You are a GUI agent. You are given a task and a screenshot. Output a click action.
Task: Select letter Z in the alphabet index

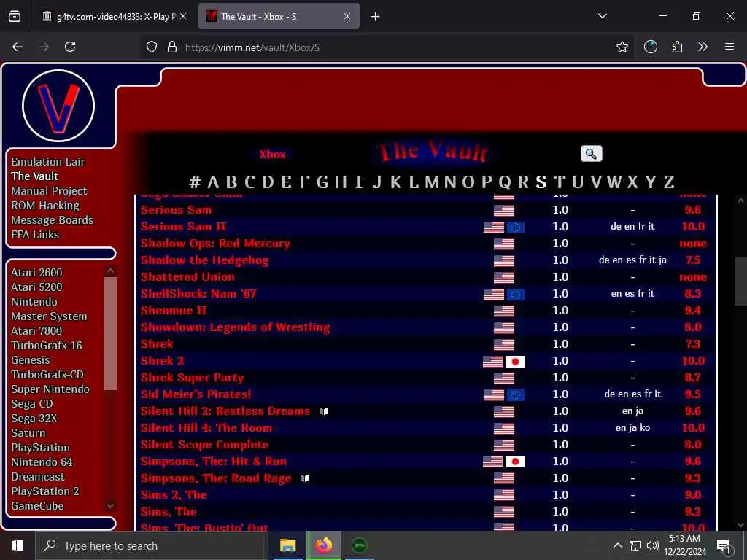[x=669, y=182]
